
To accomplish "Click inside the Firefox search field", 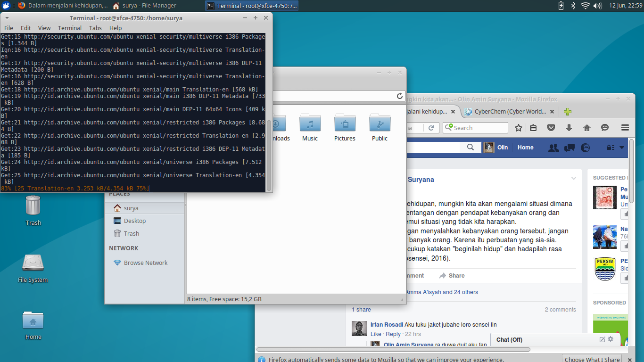I will click(476, 128).
